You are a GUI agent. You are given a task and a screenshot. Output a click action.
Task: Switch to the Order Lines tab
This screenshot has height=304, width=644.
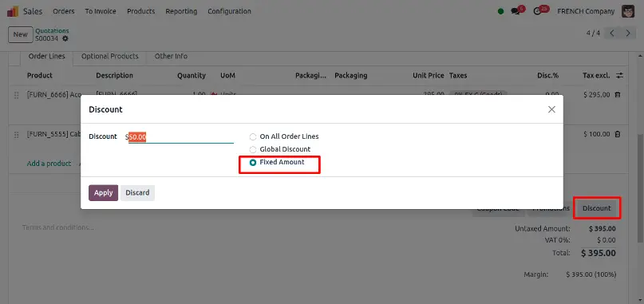point(46,57)
